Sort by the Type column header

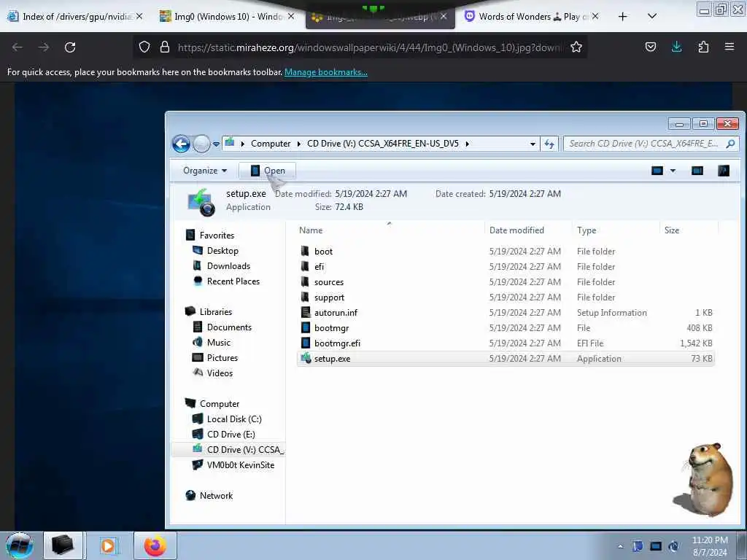click(x=587, y=230)
